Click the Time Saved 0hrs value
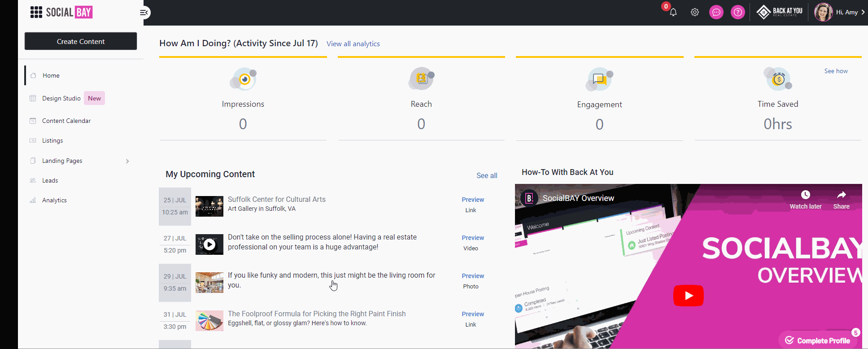This screenshot has width=868, height=349. [778, 124]
